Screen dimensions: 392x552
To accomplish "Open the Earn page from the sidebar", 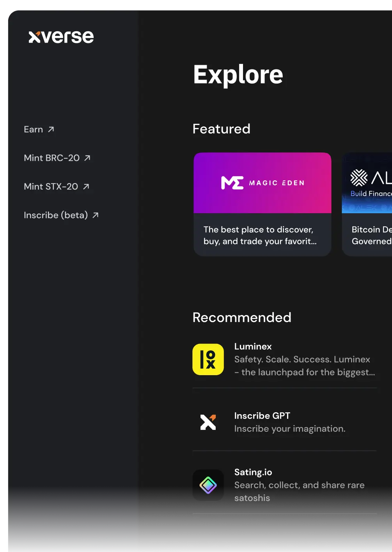I will [33, 129].
